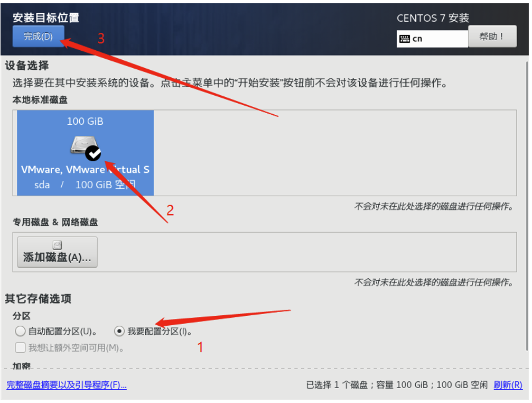The height and width of the screenshot is (403, 532).
Task: Select 自动配置分区 radio button
Action: pyautogui.click(x=21, y=331)
